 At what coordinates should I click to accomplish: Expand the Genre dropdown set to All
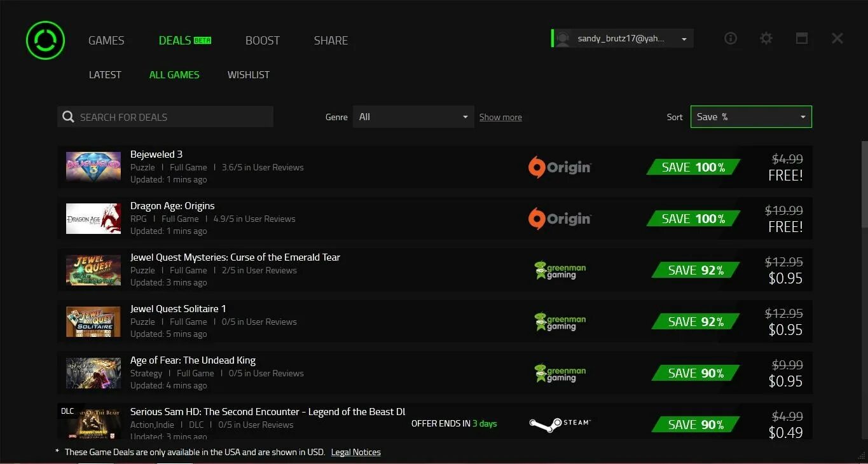(414, 117)
